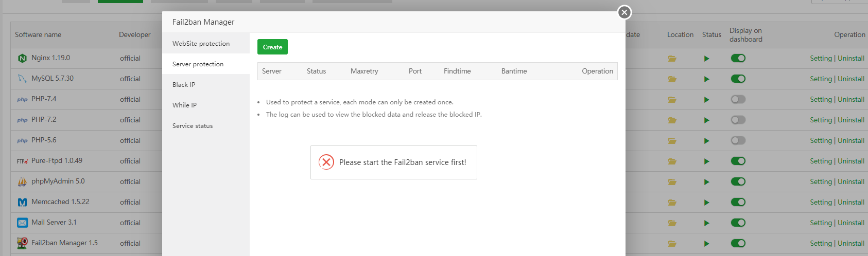This screenshot has height=256, width=868.
Task: Toggle Fail2ban Manager dashboard display switch
Action: (738, 243)
